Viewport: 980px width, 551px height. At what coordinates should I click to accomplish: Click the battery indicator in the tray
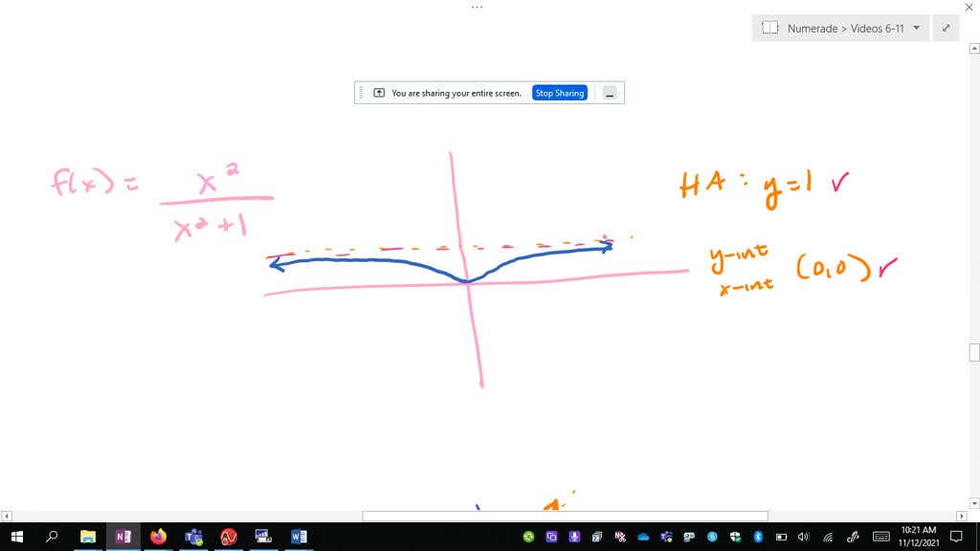tap(780, 537)
